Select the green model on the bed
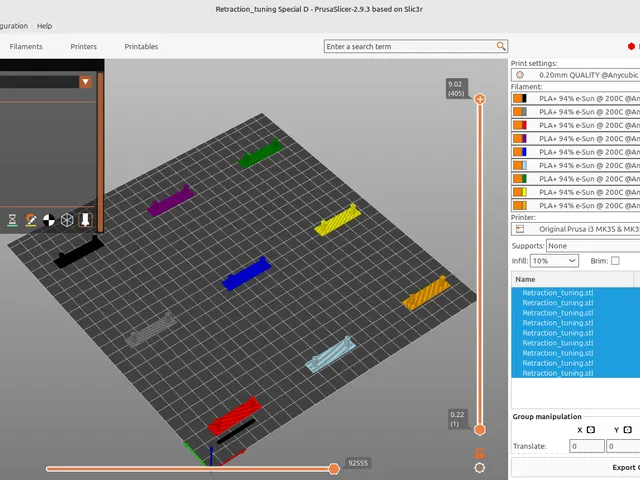The image size is (640, 480). pos(261,153)
